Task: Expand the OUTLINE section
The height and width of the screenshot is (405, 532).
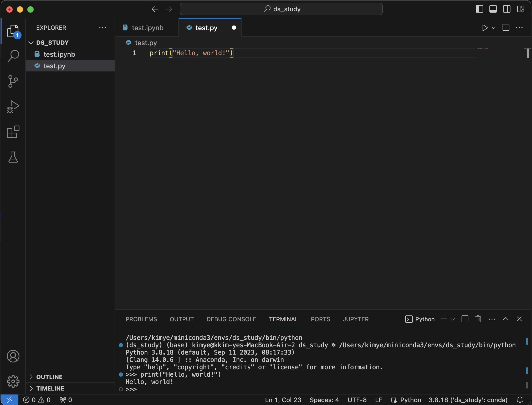Action: pos(49,377)
